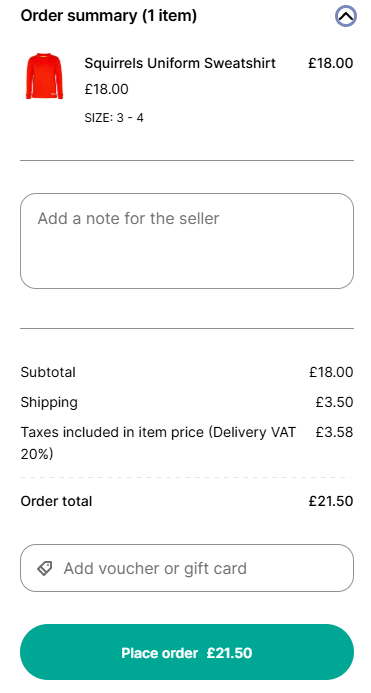Click the £3.50 shipping cost
The width and height of the screenshot is (371, 693).
pos(335,402)
